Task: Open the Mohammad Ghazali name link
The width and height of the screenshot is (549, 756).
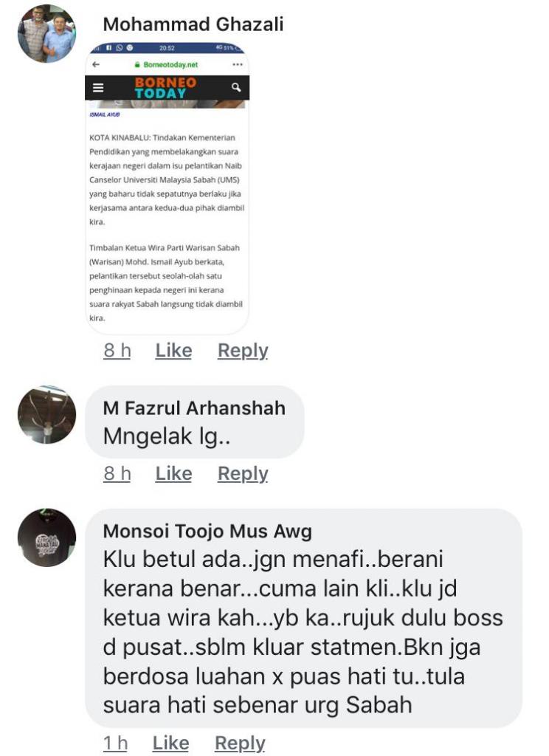Action: [193, 24]
